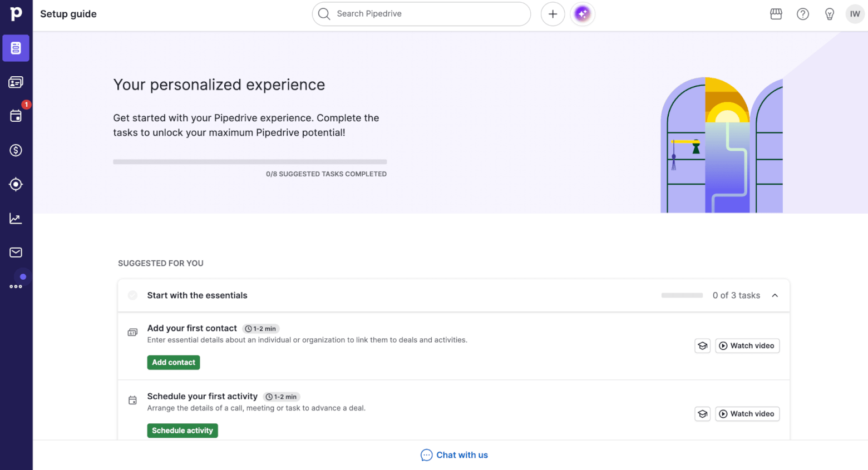This screenshot has width=868, height=470.
Task: Click the academy cap icon beside Watch video
Action: point(702,345)
